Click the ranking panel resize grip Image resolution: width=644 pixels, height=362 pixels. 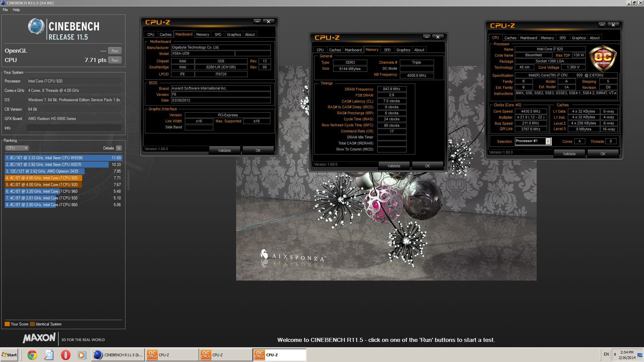click(128, 180)
